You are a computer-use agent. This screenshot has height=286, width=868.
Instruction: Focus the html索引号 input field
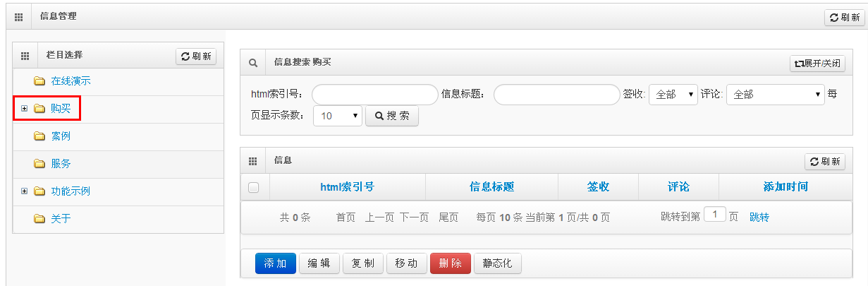click(x=375, y=95)
